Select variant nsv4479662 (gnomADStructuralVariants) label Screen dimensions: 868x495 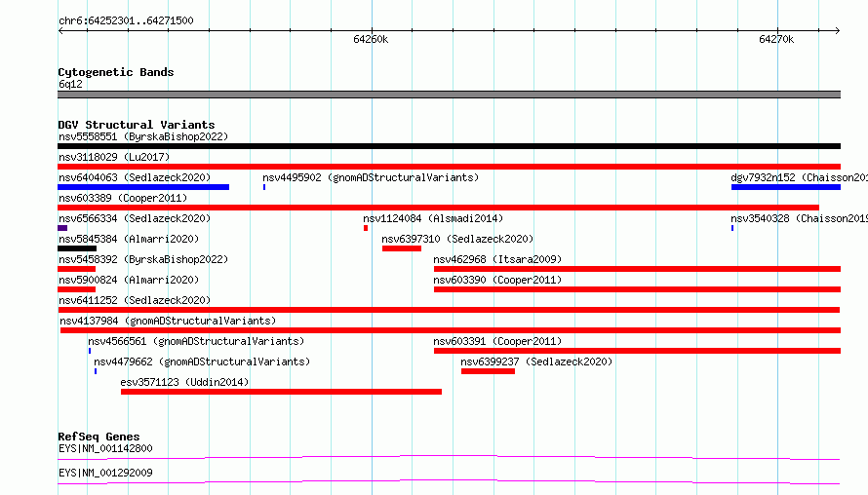coord(202,362)
